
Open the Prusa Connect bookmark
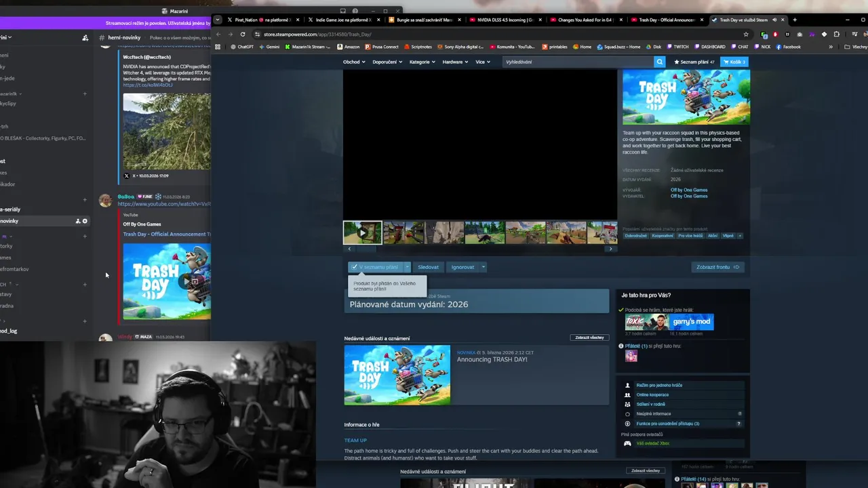point(382,47)
